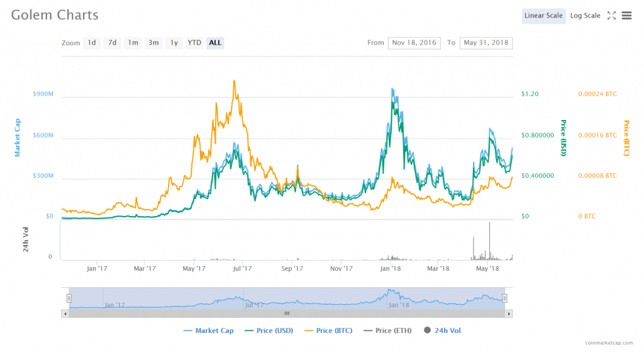The width and height of the screenshot is (644, 353).
Task: Click navigator left range handle
Action: pyautogui.click(x=69, y=298)
